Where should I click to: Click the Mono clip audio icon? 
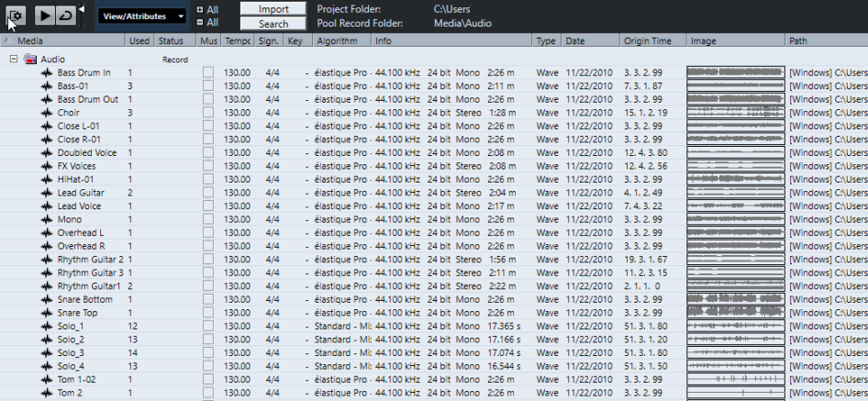(x=47, y=219)
